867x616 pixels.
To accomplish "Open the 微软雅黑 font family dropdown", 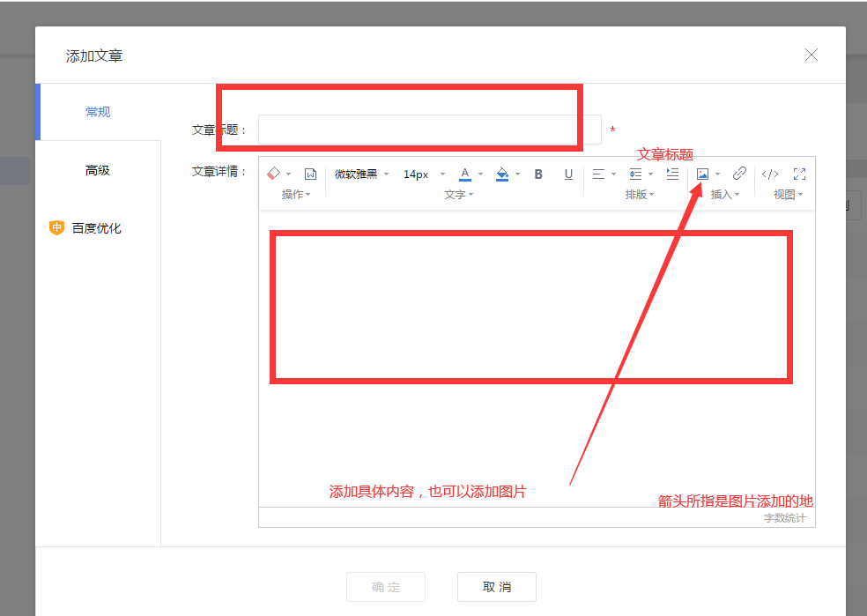I will tap(356, 174).
